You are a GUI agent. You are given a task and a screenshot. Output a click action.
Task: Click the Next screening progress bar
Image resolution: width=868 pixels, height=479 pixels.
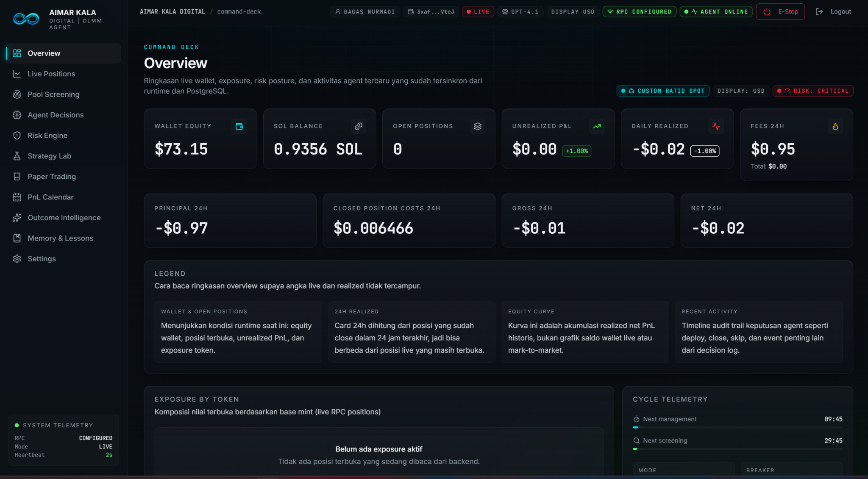[737, 449]
